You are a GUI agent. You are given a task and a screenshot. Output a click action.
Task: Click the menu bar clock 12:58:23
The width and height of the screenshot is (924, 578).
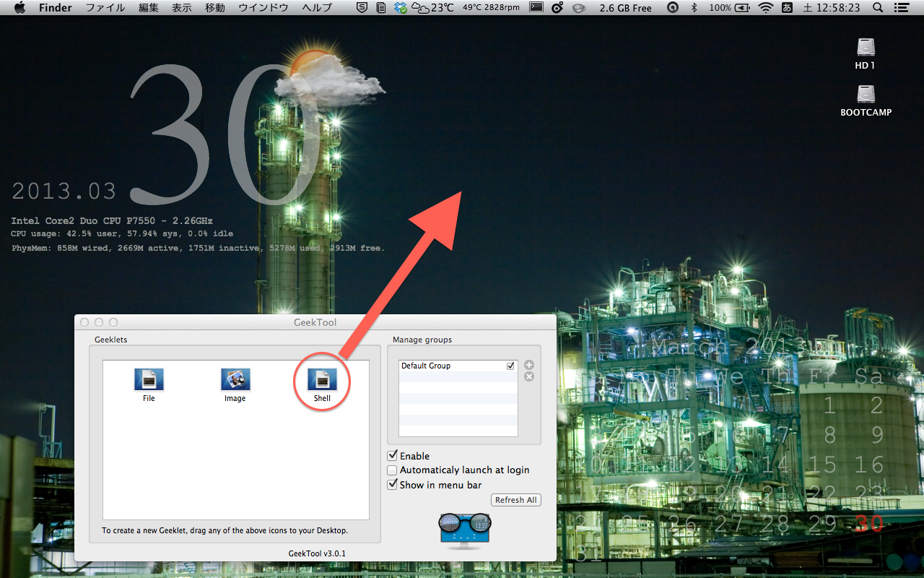tap(832, 8)
